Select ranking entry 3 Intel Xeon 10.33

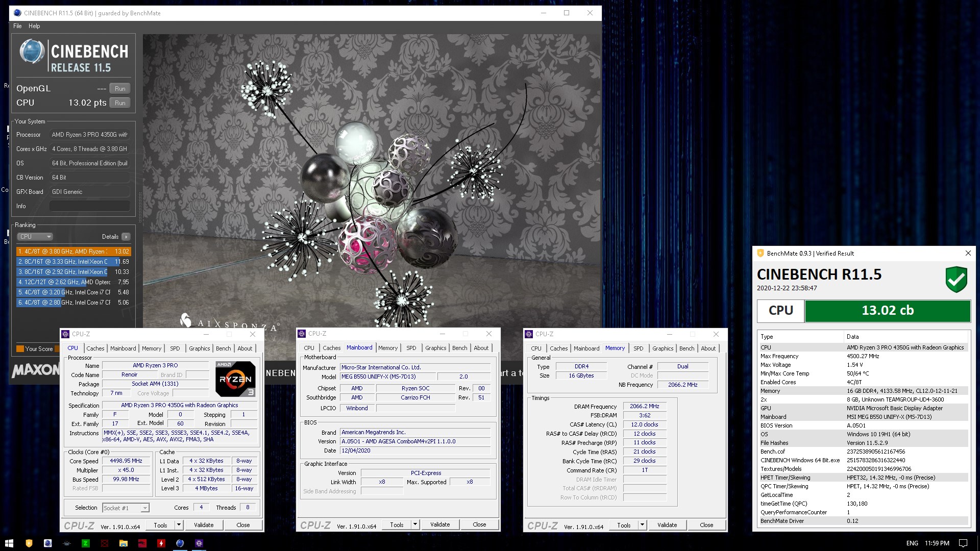click(73, 272)
